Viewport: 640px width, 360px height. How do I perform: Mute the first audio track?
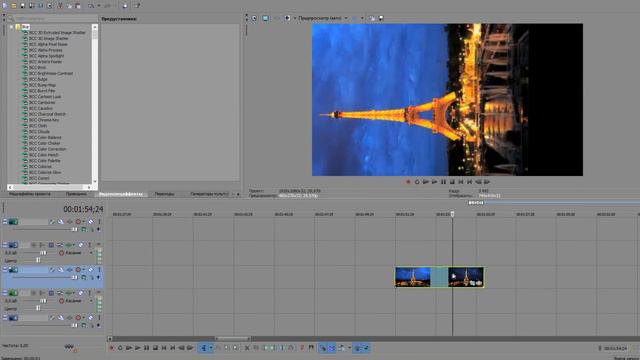tap(81, 245)
